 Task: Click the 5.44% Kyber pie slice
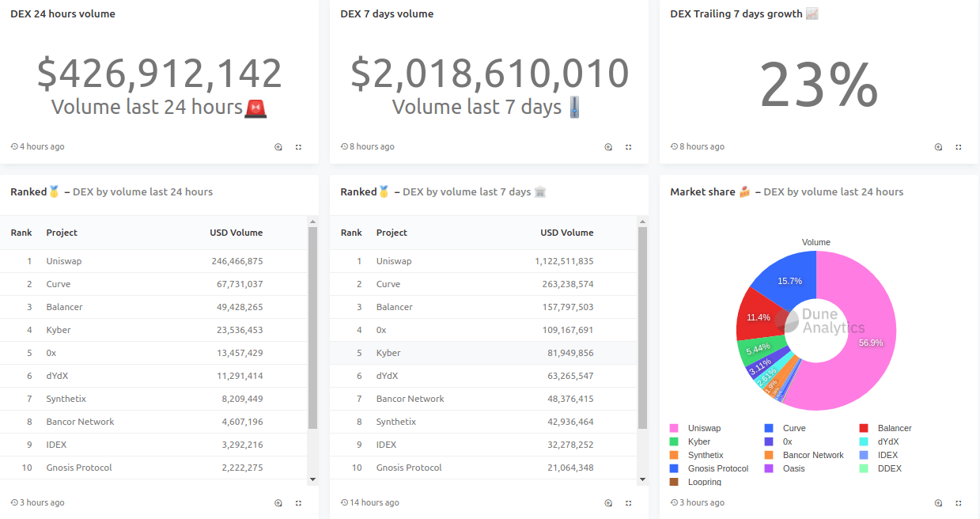coord(758,349)
